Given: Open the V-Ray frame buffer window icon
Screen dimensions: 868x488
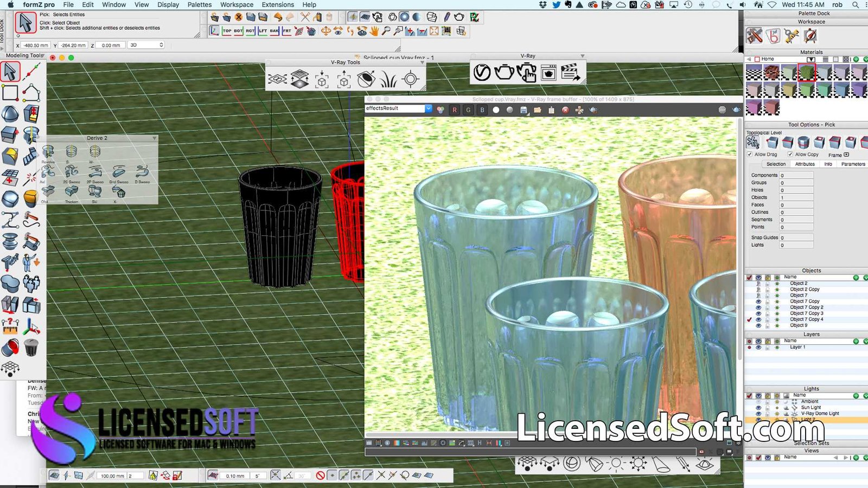Looking at the screenshot, I should [548, 72].
